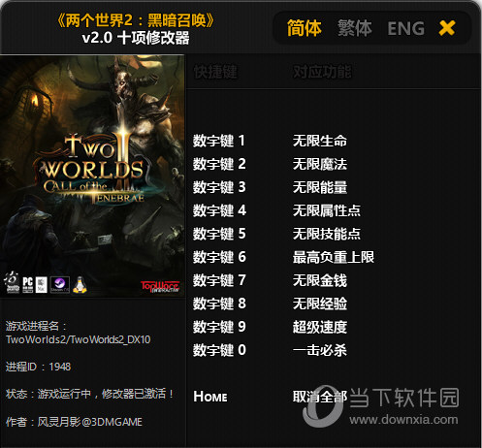Switch language to ENG
Viewport: 482px width, 448px height.
(406, 28)
